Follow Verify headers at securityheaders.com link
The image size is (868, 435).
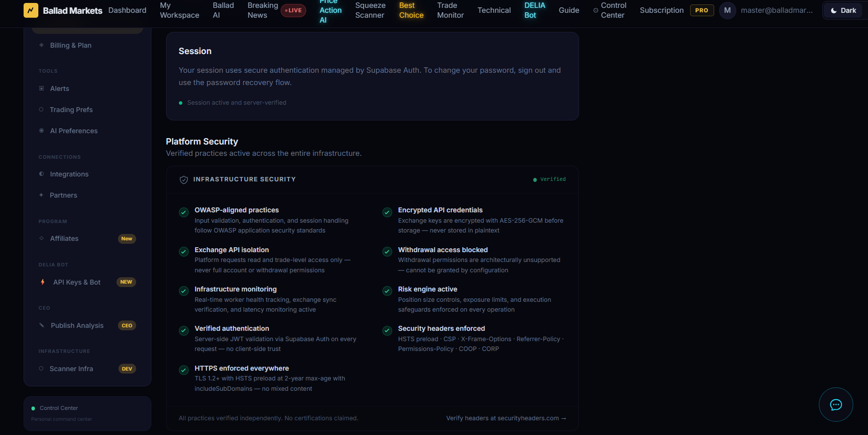click(x=506, y=418)
